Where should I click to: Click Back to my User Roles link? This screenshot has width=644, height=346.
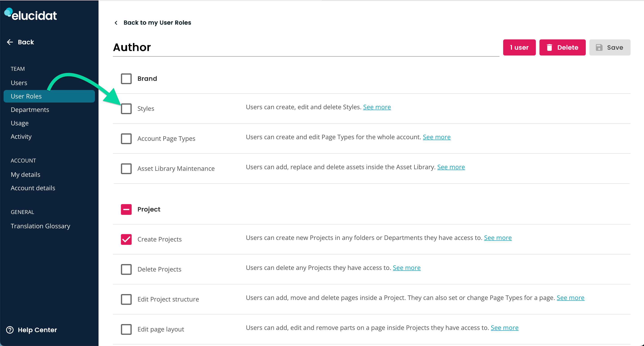click(x=157, y=23)
